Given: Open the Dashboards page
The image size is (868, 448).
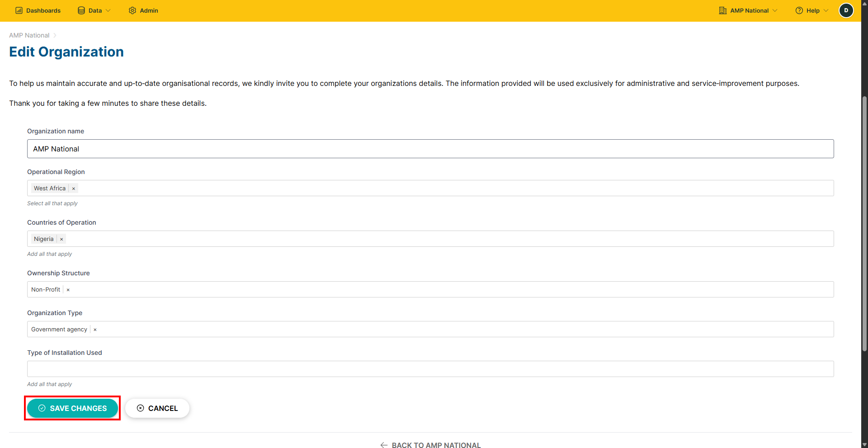Looking at the screenshot, I should (x=38, y=10).
